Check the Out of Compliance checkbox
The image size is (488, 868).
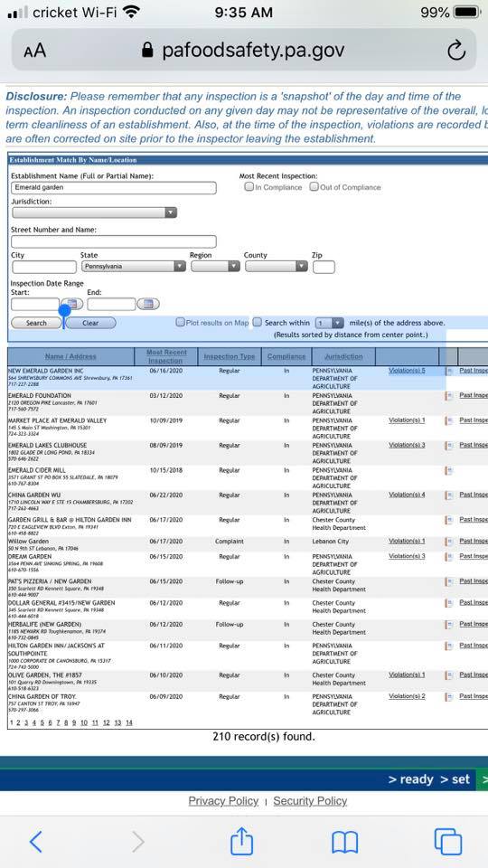coord(314,187)
